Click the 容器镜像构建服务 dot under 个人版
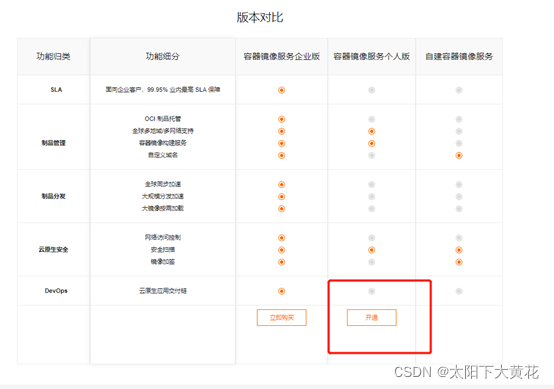Image resolution: width=554 pixels, height=389 pixels. [x=371, y=143]
